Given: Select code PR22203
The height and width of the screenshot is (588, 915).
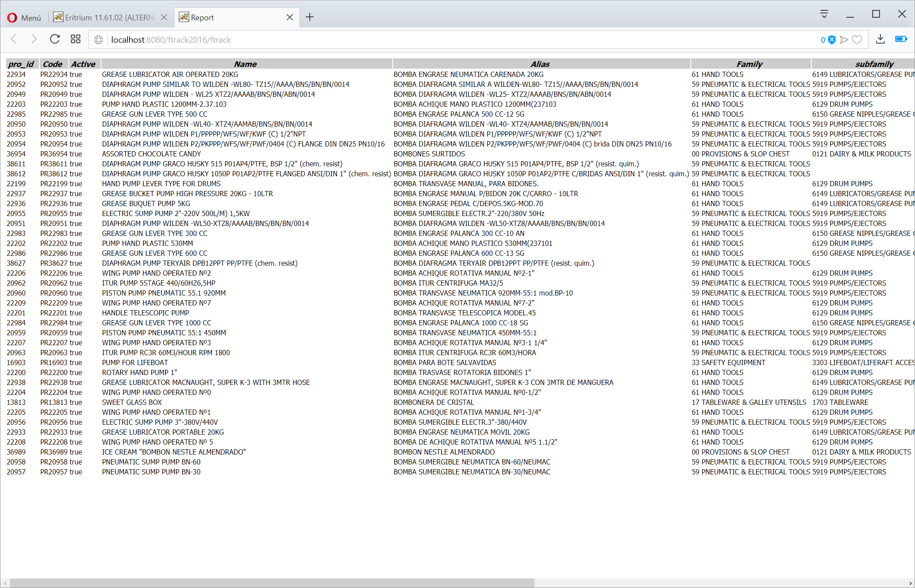Looking at the screenshot, I should [x=54, y=105].
